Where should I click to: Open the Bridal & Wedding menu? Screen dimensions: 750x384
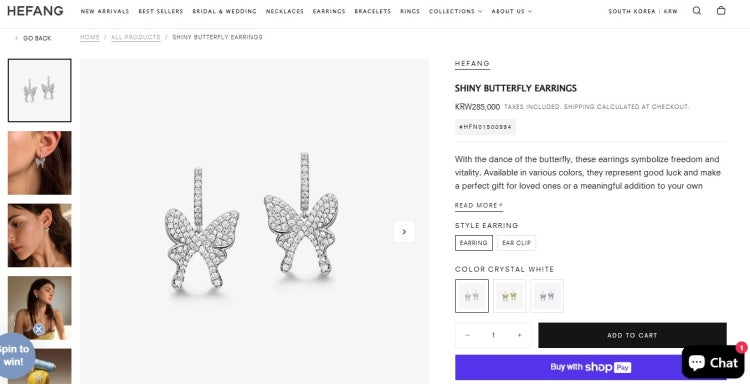(224, 11)
